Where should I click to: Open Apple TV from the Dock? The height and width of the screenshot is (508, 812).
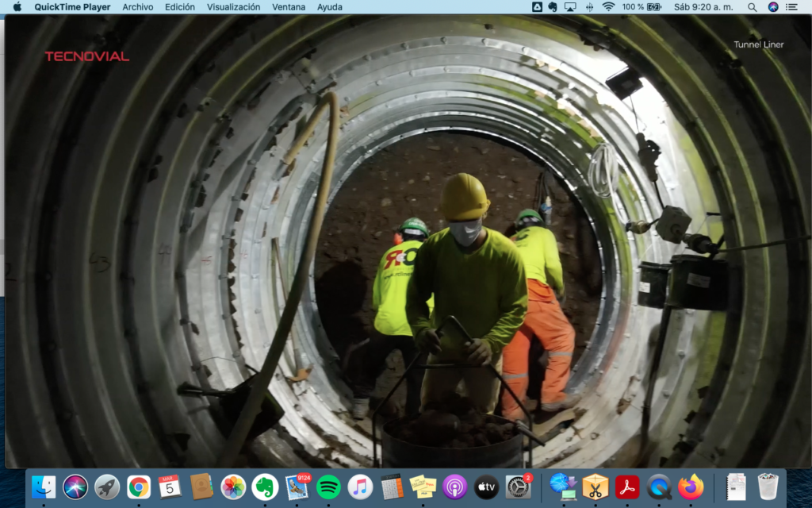click(x=486, y=487)
